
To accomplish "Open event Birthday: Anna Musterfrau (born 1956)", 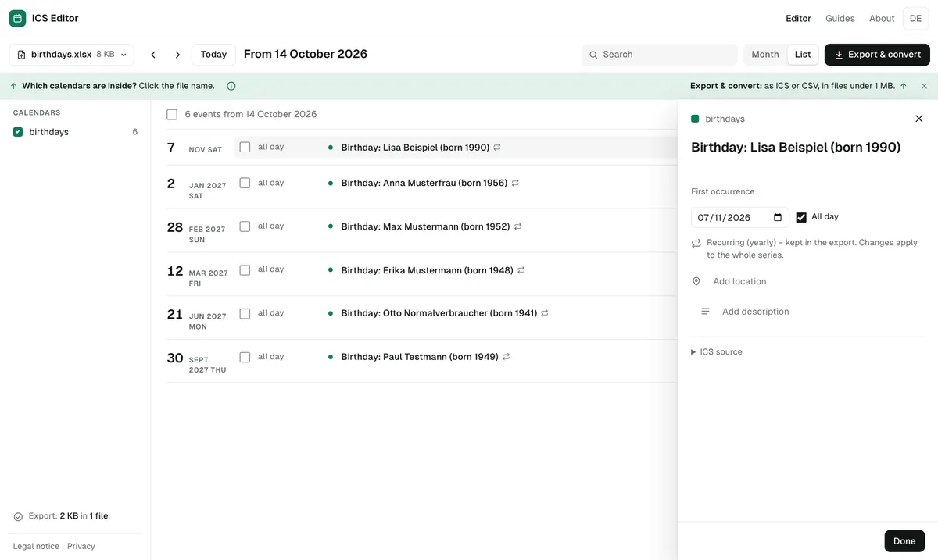I will pyautogui.click(x=424, y=183).
